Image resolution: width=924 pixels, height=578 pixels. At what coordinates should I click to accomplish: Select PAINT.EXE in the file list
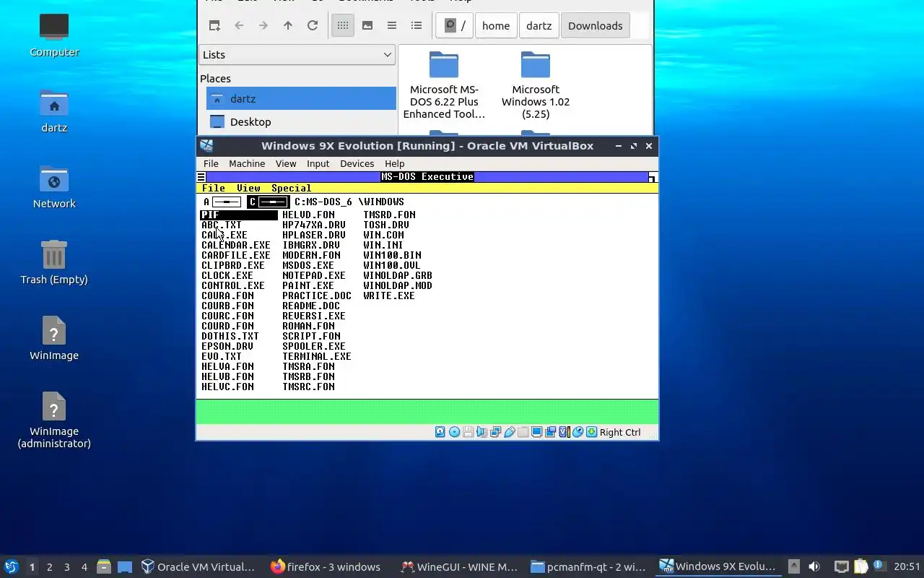point(308,285)
